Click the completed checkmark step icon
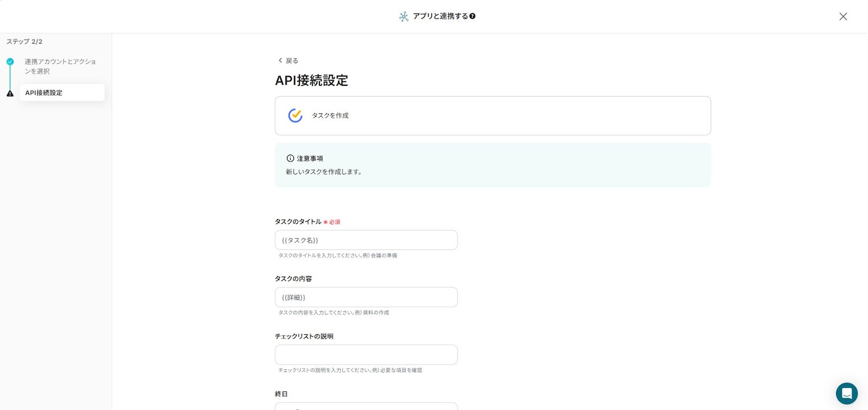Screen dimensions: 868x410 tap(10, 62)
